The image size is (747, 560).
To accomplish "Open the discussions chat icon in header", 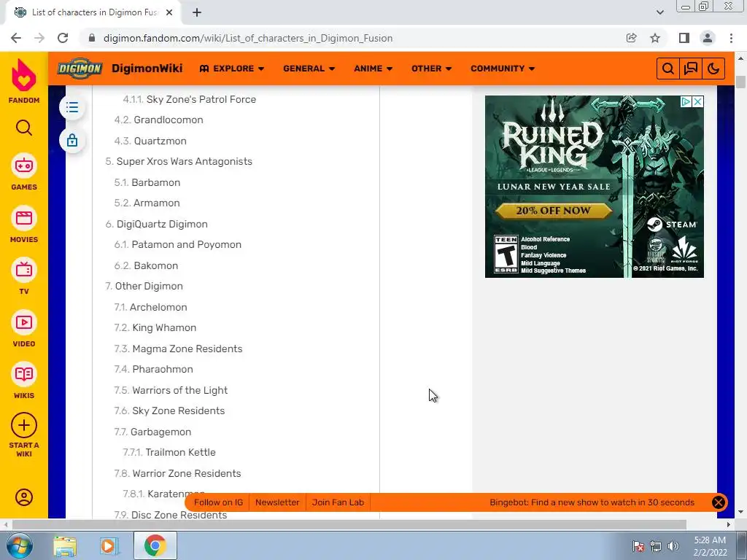I will point(691,69).
